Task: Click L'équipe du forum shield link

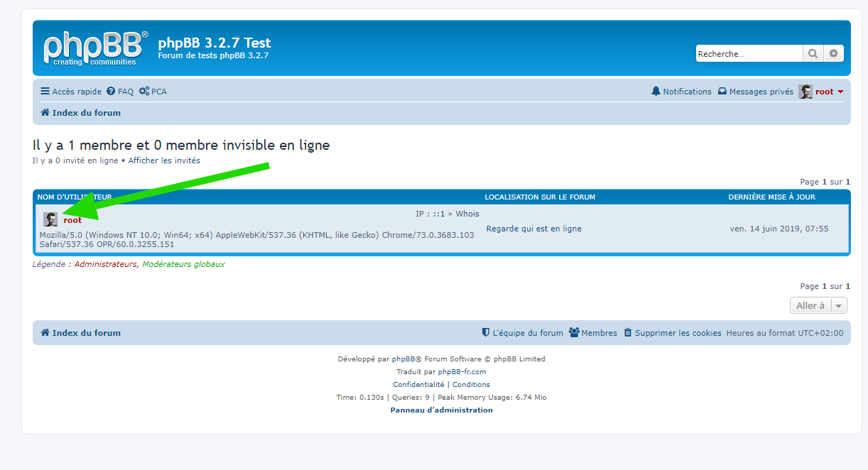Action: point(522,333)
